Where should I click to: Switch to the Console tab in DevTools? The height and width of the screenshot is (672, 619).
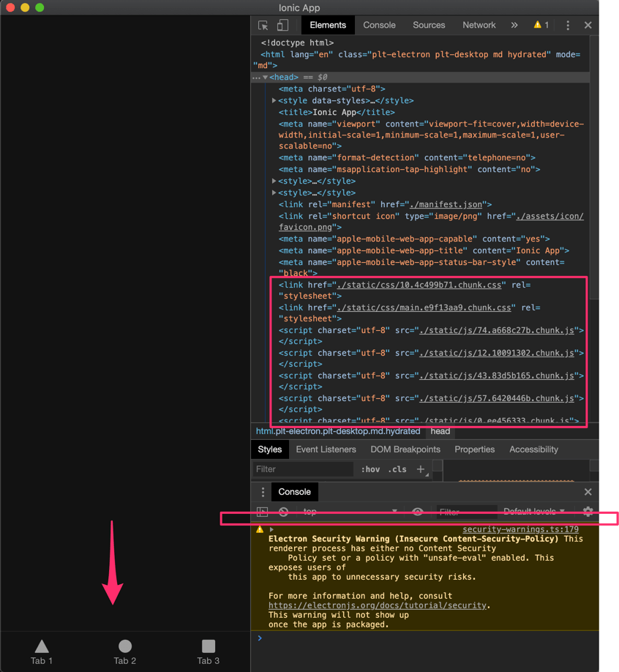tap(379, 26)
